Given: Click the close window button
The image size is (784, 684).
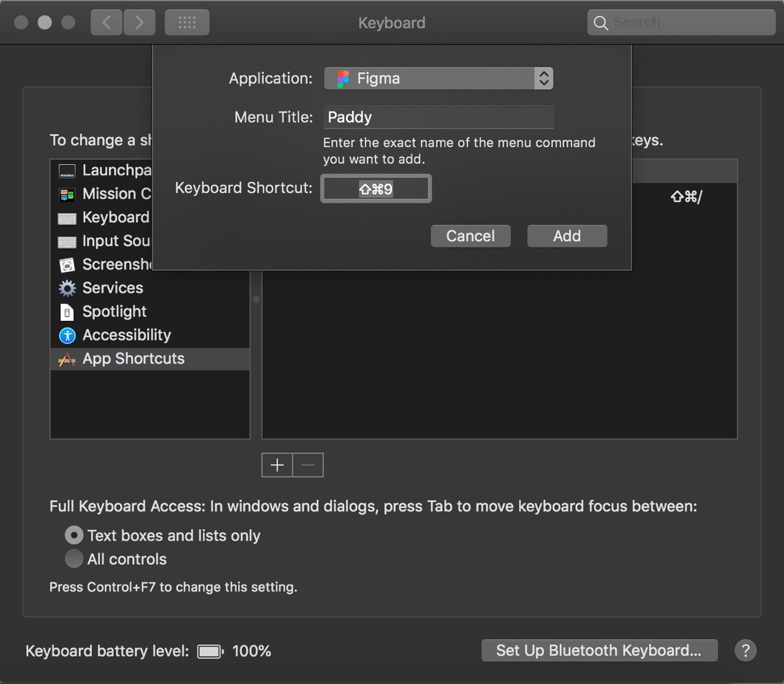Looking at the screenshot, I should click(x=21, y=23).
